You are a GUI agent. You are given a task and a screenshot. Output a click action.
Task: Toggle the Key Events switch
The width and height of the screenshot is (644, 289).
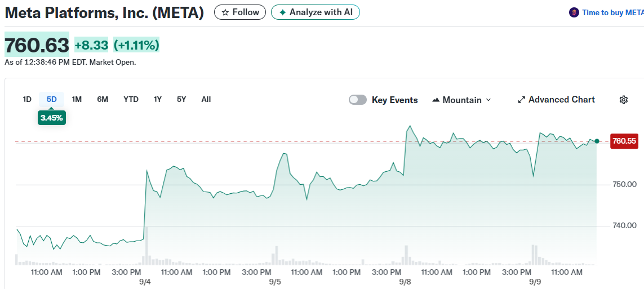pos(358,100)
